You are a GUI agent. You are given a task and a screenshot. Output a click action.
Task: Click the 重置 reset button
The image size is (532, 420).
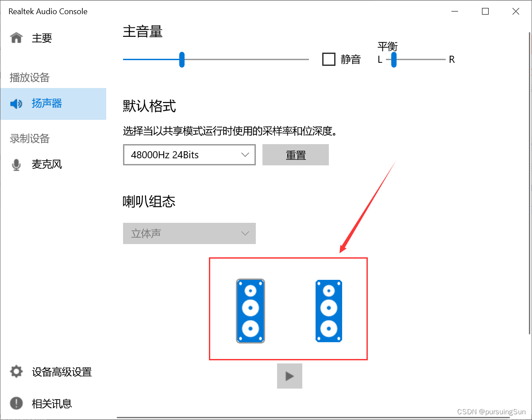[x=296, y=155]
